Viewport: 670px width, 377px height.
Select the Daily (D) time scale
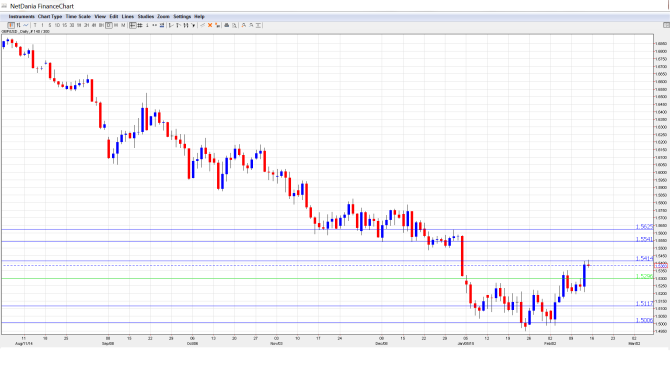point(109,25)
